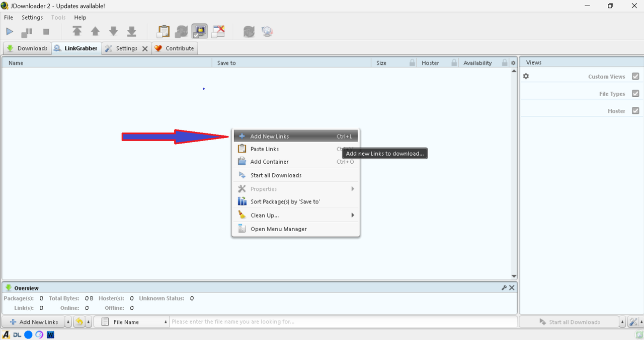Click scrollbar down arrow of link table
644x340 pixels.
pyautogui.click(x=514, y=276)
